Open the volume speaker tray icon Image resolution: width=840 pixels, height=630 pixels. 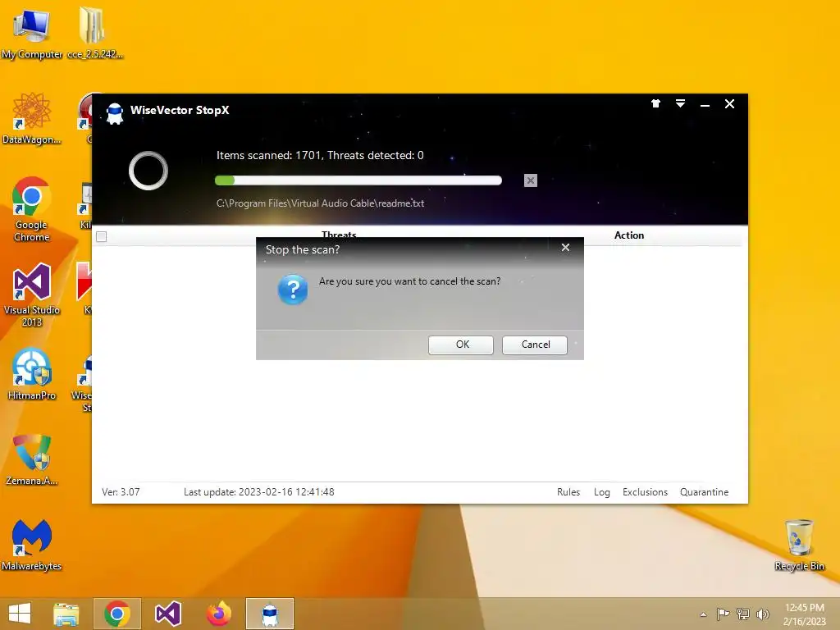click(x=762, y=614)
